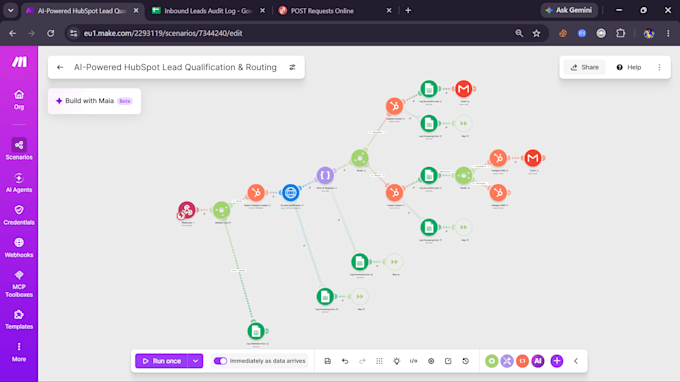The image size is (680, 382).
Task: Undo the last change
Action: pos(345,361)
